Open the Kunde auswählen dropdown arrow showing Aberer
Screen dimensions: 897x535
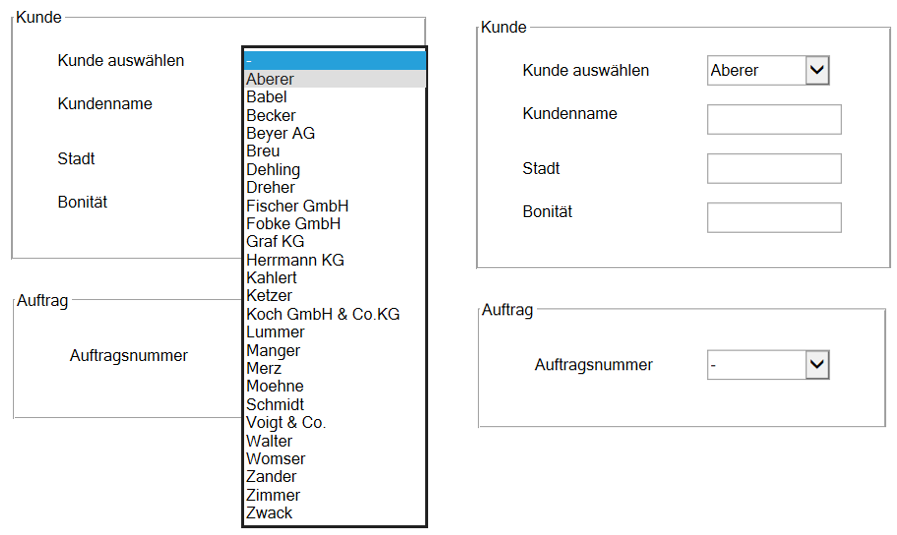coord(817,70)
